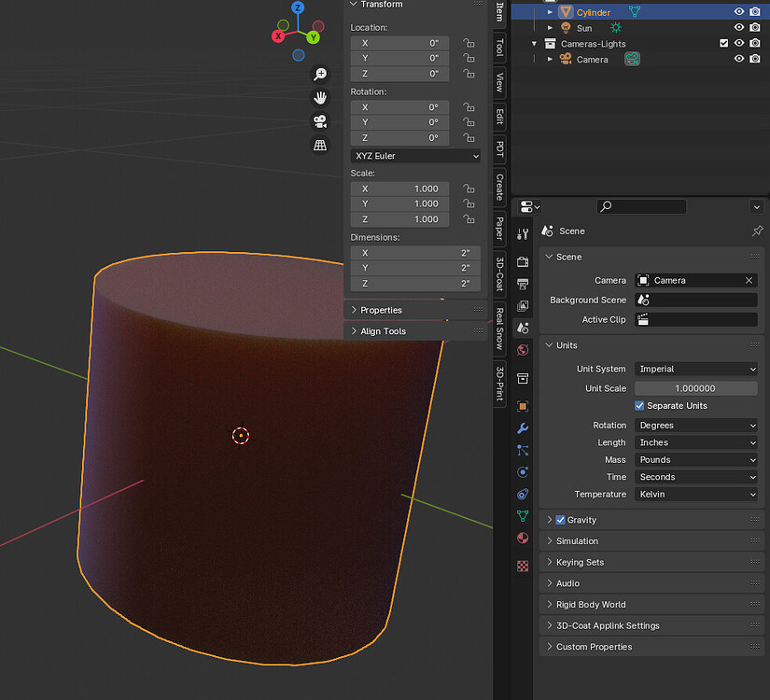
Task: Open the Rotation Degrees dropdown
Action: [696, 426]
